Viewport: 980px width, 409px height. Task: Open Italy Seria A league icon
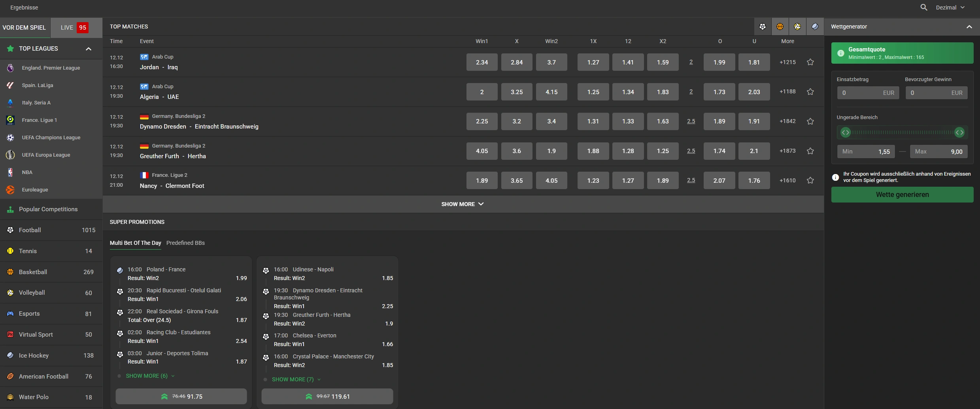(10, 103)
